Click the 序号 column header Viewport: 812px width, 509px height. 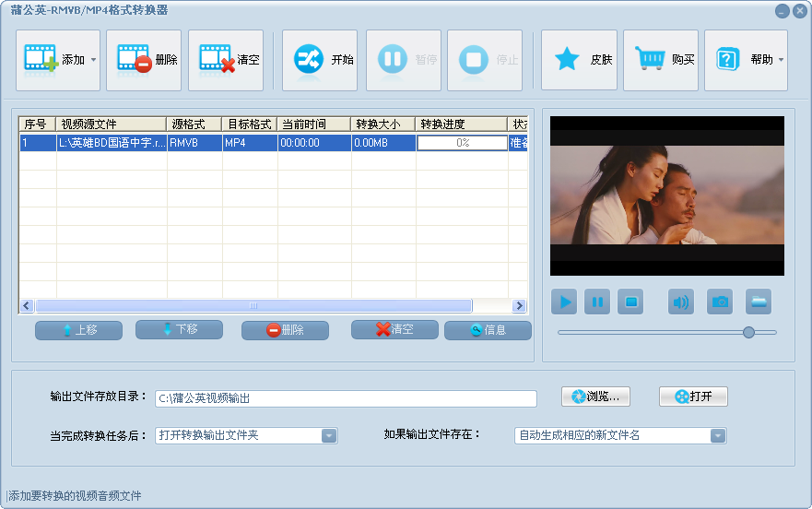click(37, 124)
